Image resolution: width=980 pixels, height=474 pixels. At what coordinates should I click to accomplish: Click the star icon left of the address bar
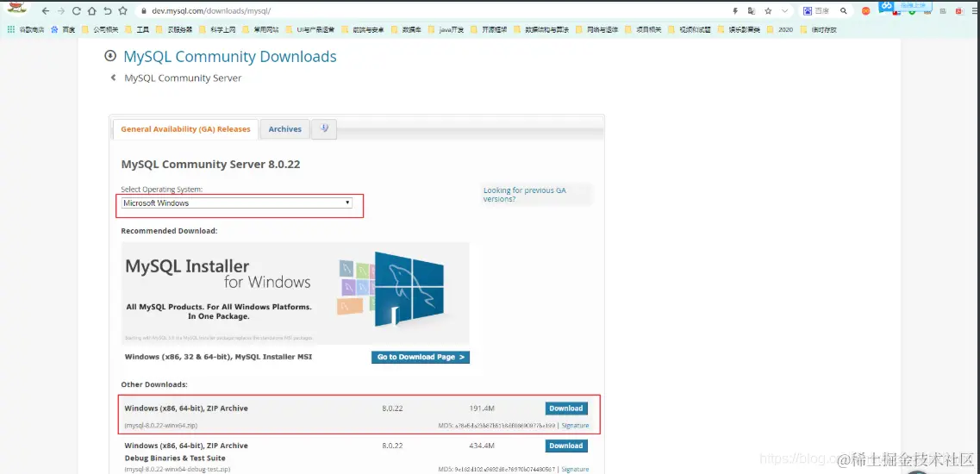(x=122, y=11)
